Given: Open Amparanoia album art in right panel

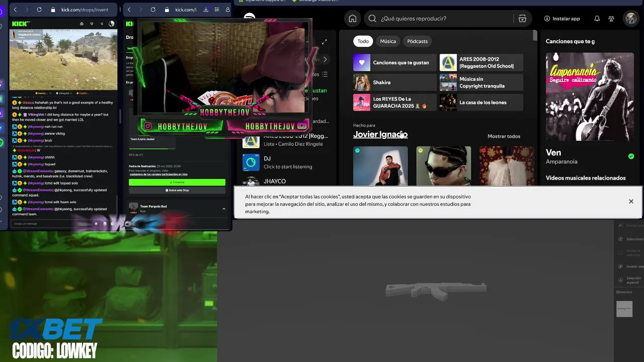Looking at the screenshot, I should [x=590, y=97].
